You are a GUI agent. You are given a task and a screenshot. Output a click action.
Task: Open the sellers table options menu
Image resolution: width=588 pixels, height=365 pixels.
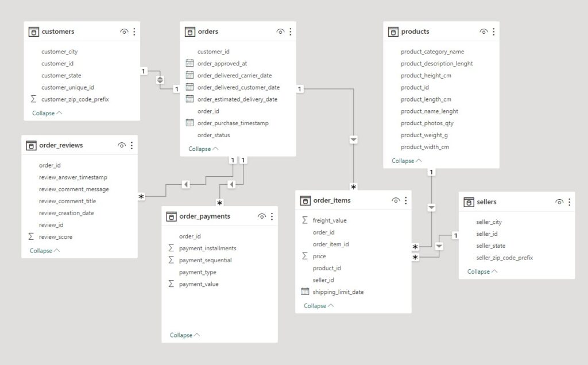(569, 201)
